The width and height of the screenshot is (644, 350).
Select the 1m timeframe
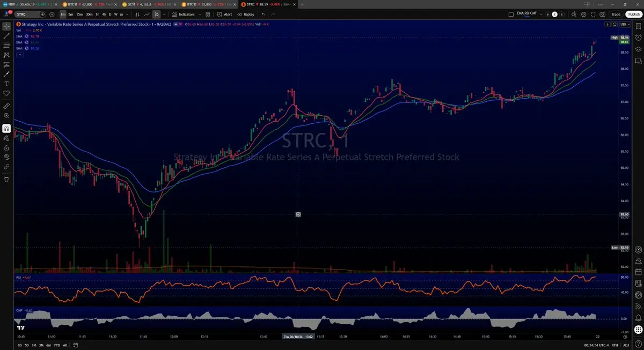(63, 14)
